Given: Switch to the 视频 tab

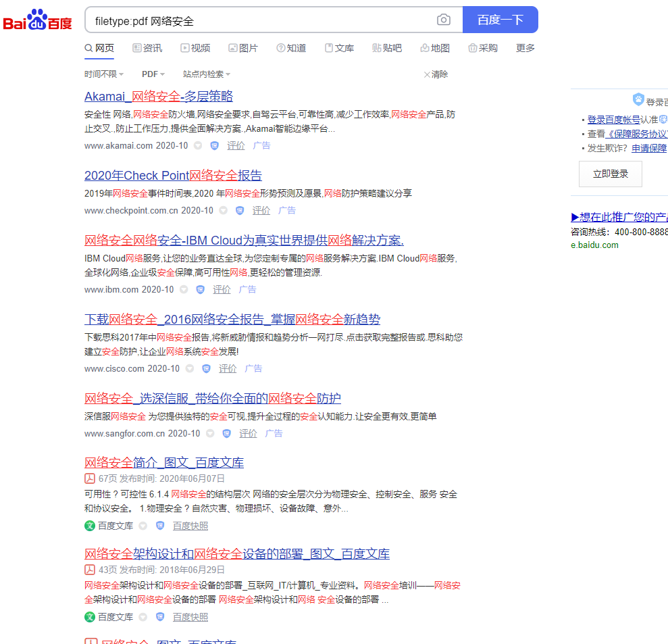Looking at the screenshot, I should pyautogui.click(x=196, y=48).
